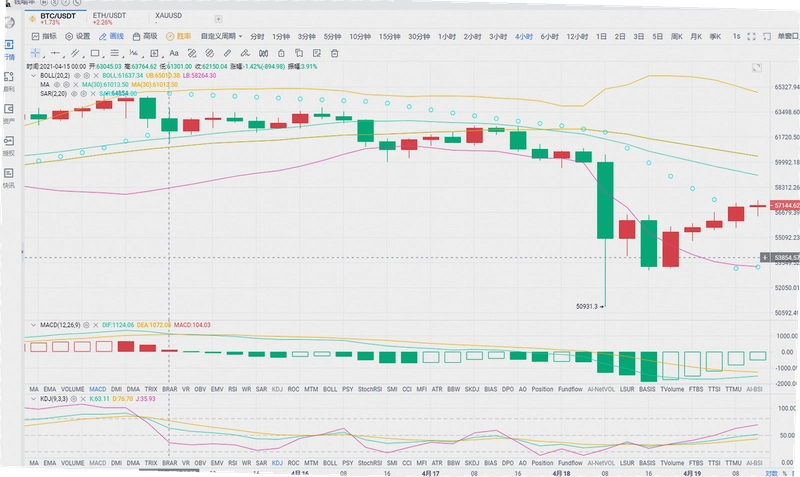Expand chart using top-right maximize icon

[x=757, y=67]
